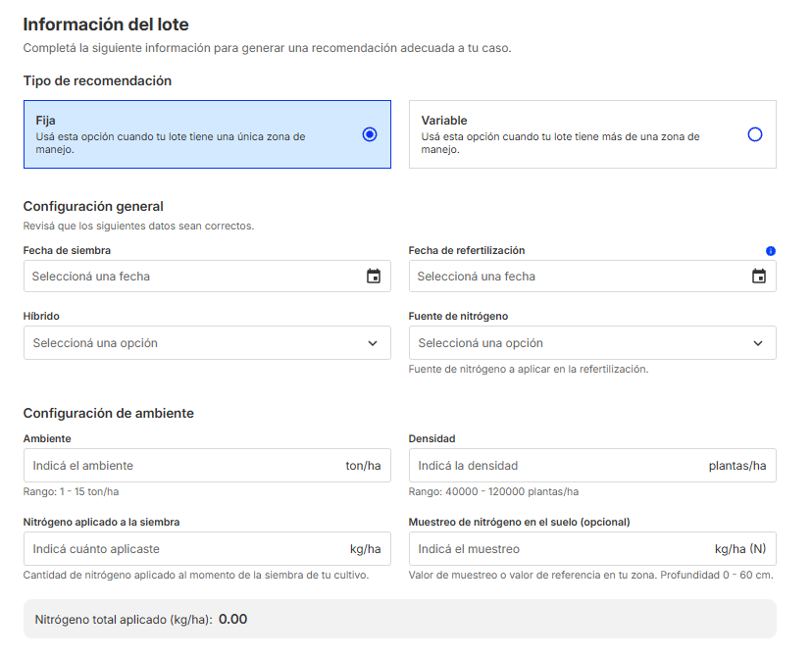Image resolution: width=812 pixels, height=657 pixels.
Task: Open the Fuente de nitrógeno dropdown
Action: (x=592, y=343)
